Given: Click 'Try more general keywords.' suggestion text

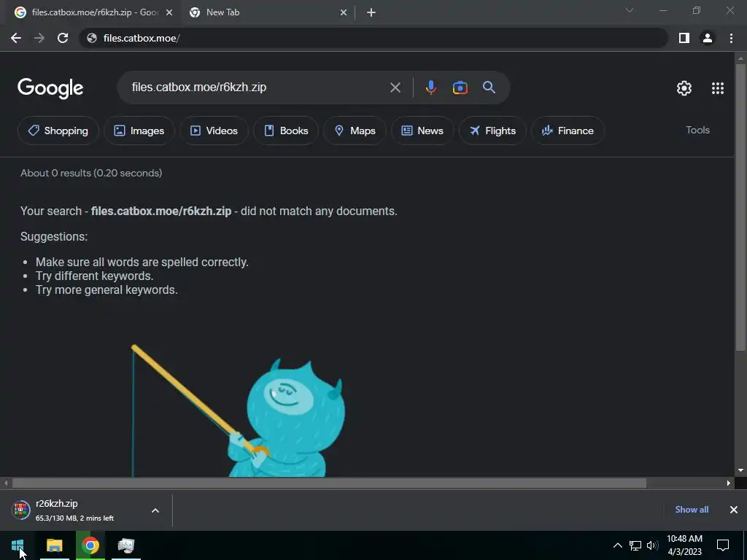Looking at the screenshot, I should click(107, 289).
